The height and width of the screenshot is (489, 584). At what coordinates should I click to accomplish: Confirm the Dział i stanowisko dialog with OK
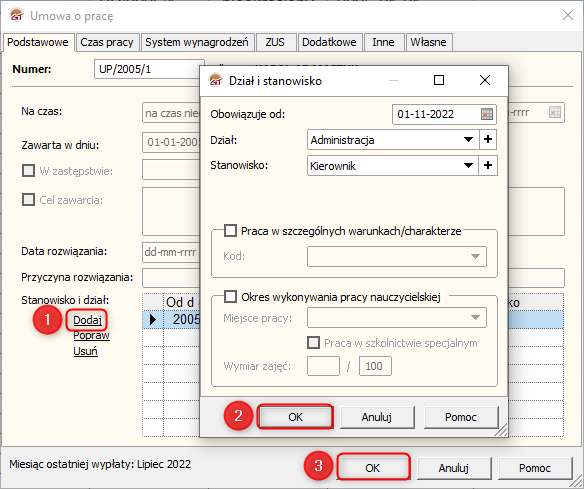click(x=295, y=417)
